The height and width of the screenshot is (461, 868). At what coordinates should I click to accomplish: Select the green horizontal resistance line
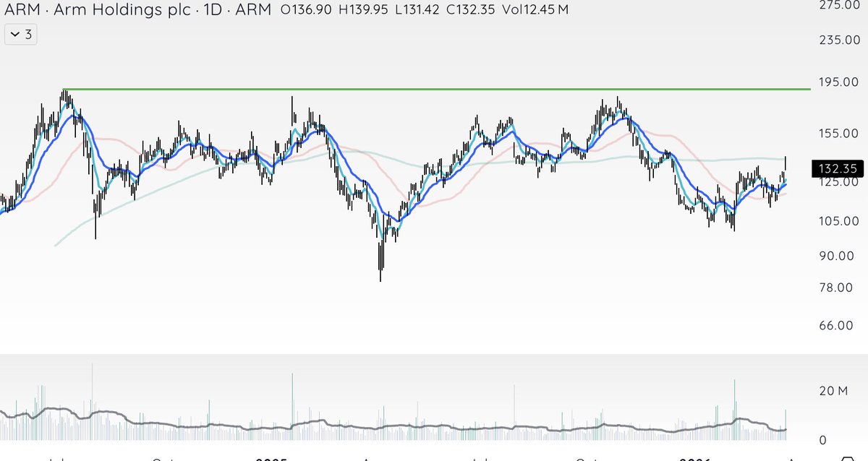436,90
